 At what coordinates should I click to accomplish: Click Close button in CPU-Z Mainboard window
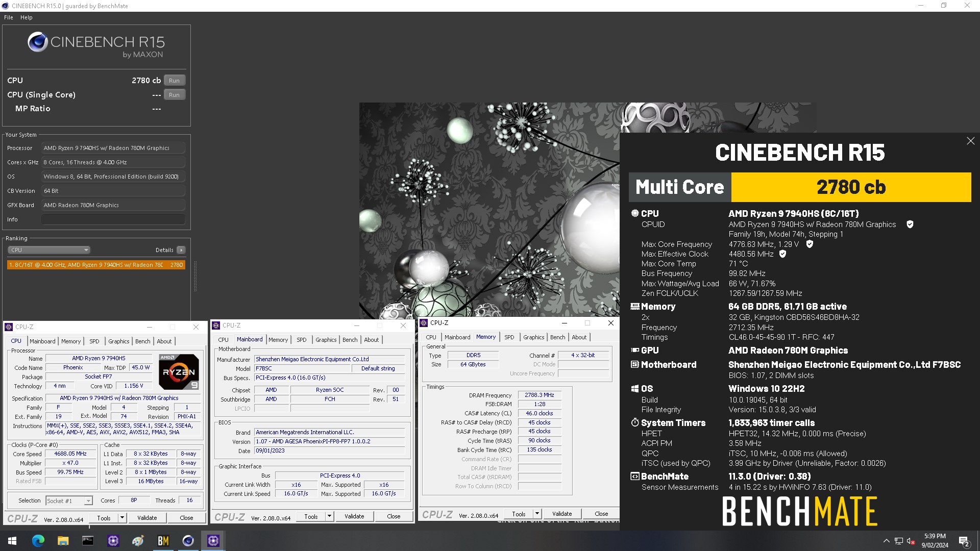[394, 516]
